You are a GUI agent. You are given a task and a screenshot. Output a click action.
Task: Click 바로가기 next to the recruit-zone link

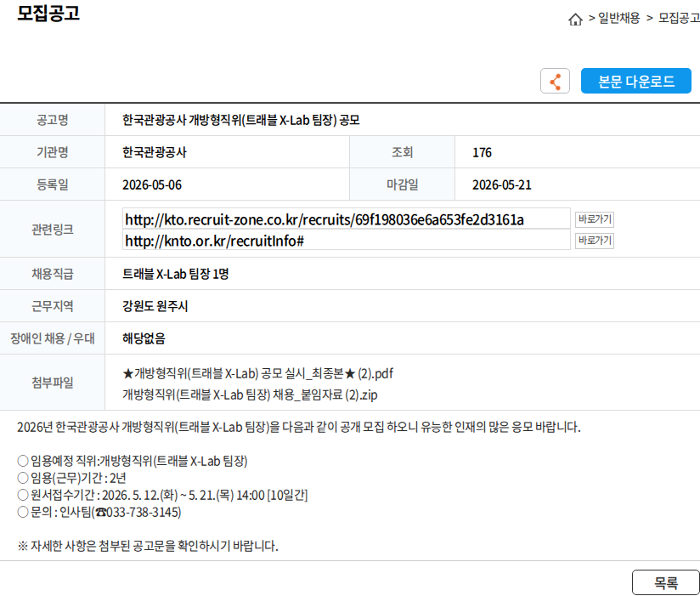pyautogui.click(x=594, y=219)
